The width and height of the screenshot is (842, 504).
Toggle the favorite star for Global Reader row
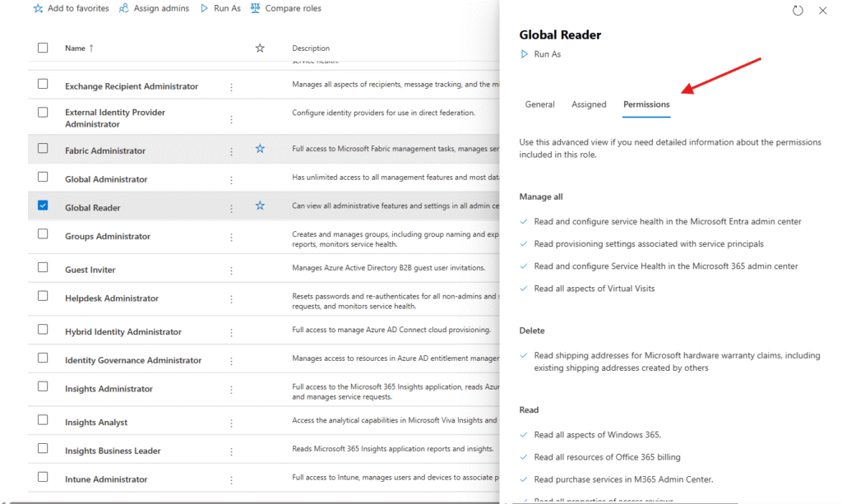260,206
